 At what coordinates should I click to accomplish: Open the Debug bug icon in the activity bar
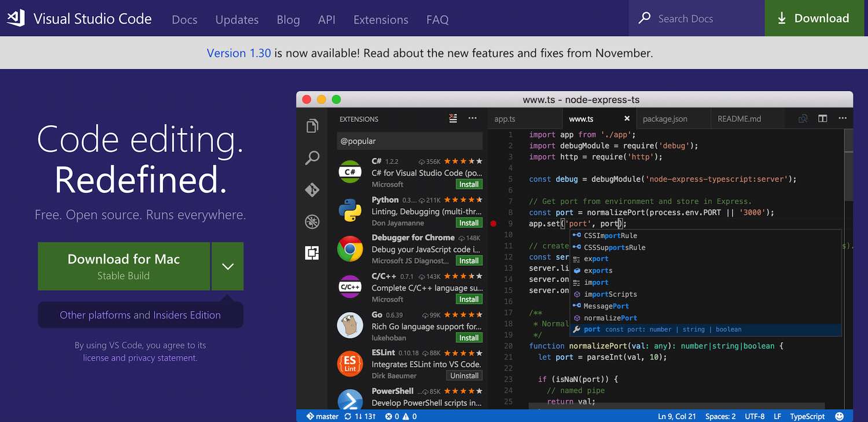pos(312,221)
